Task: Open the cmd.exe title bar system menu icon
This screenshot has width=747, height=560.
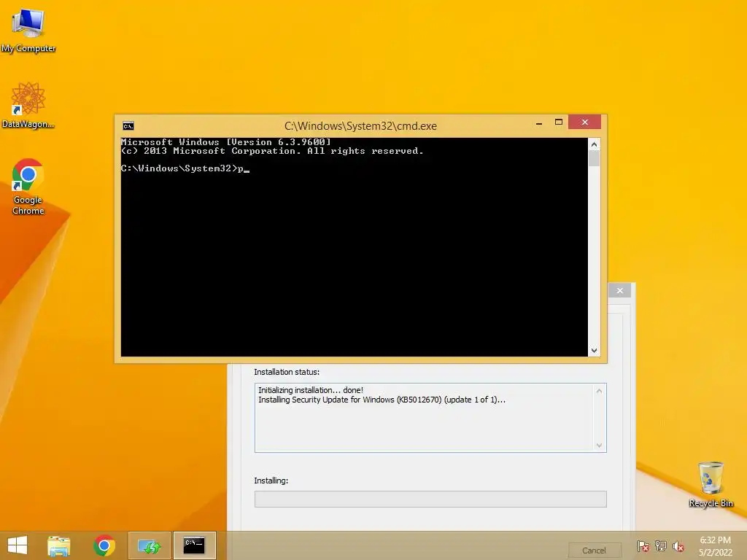Action: pyautogui.click(x=128, y=125)
